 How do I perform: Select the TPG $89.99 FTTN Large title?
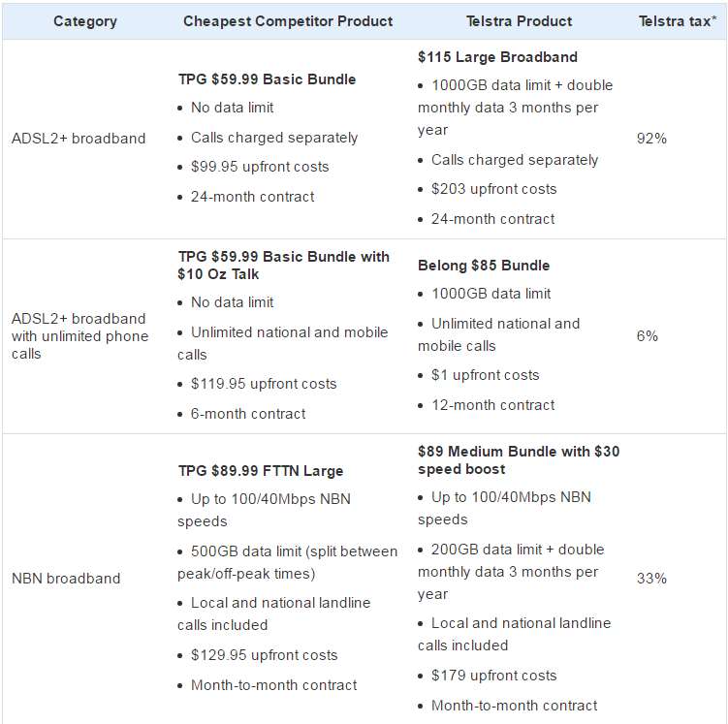point(261,471)
